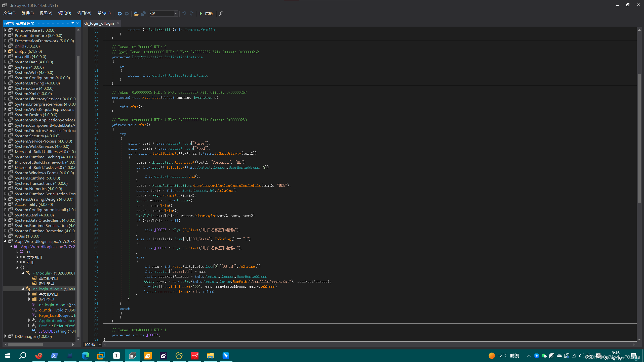The width and height of the screenshot is (644, 362).
Task: Select the ApplicationInstance property node
Action: [57, 321]
